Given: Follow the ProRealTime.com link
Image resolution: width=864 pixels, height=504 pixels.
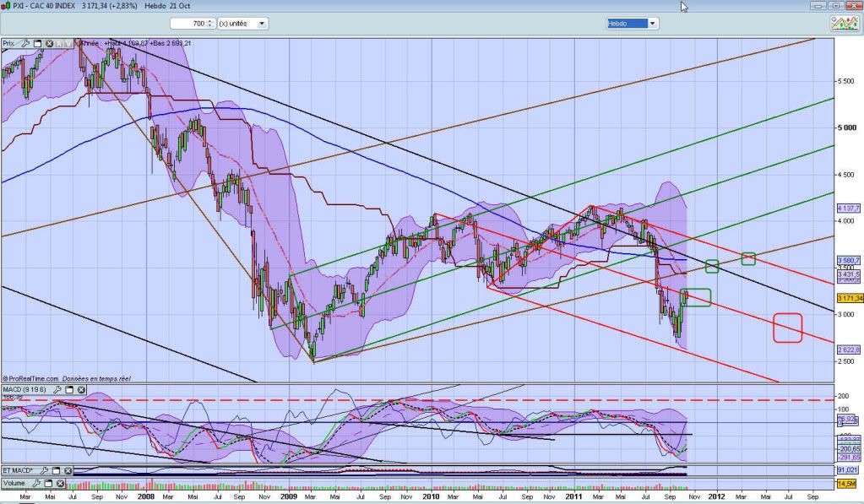Looking at the screenshot, I should coord(38,378).
